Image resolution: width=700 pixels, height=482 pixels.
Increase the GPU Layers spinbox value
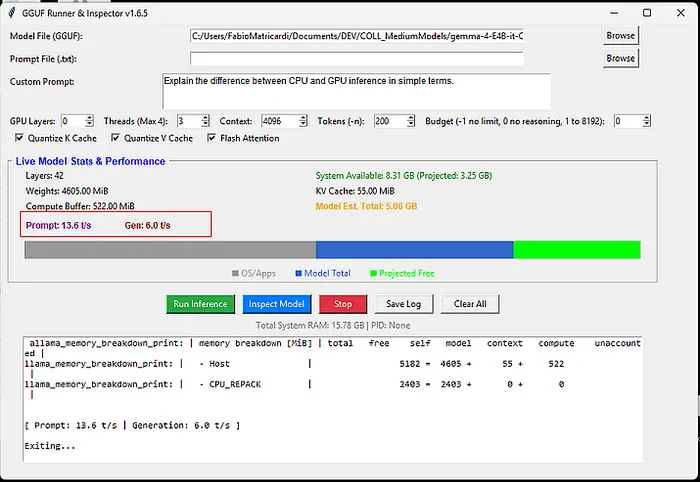click(x=90, y=117)
